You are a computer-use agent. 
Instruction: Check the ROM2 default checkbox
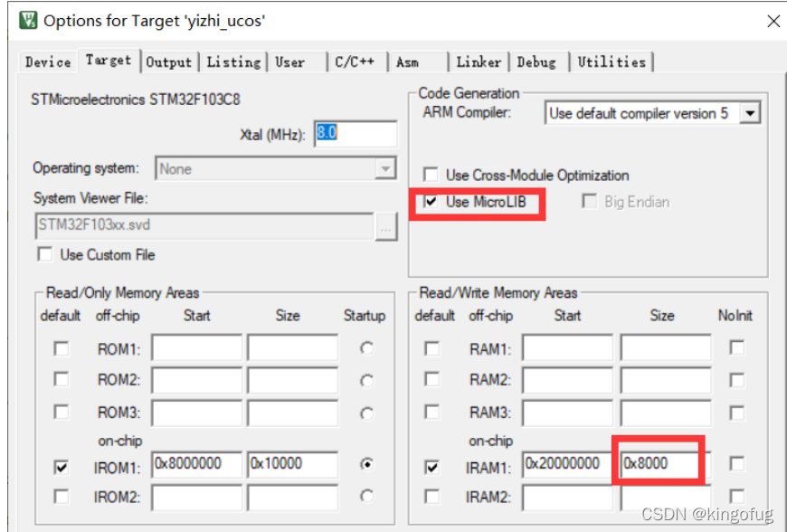click(x=62, y=379)
